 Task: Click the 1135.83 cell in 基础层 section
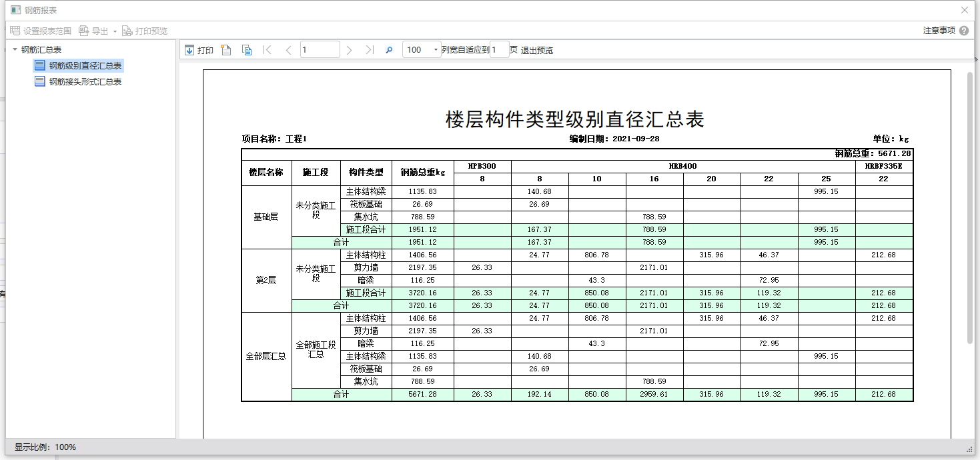(423, 191)
